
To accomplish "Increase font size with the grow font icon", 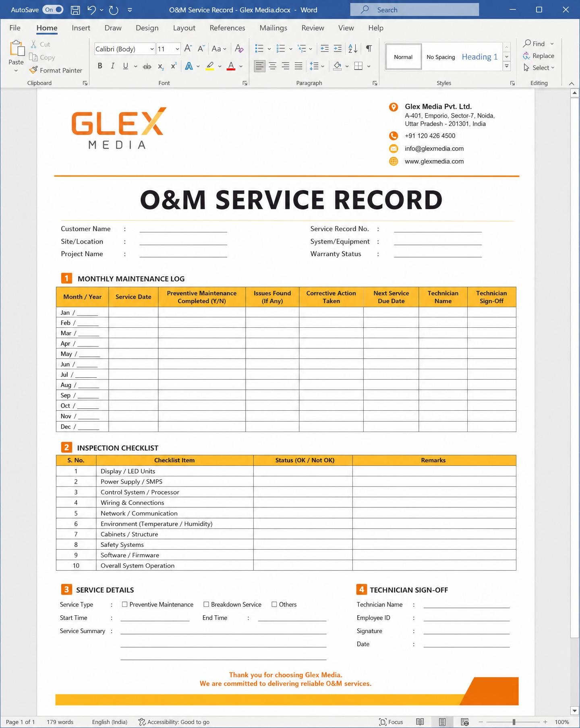I will click(x=188, y=49).
